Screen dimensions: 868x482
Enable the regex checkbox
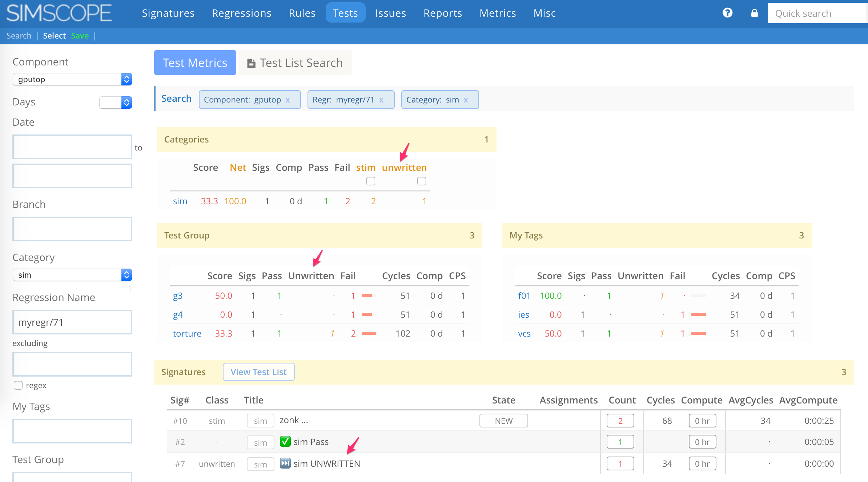click(18, 385)
